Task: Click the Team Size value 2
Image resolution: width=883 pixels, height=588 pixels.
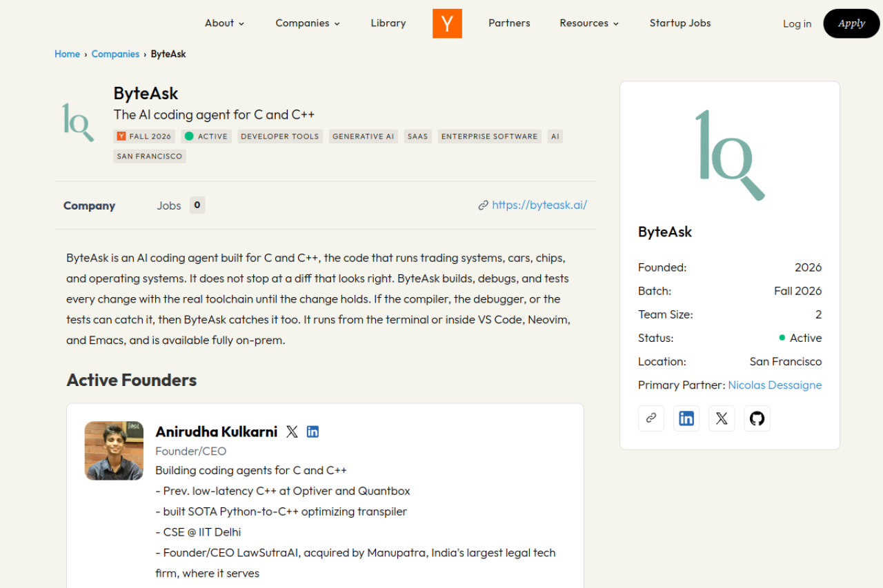Action: point(819,314)
